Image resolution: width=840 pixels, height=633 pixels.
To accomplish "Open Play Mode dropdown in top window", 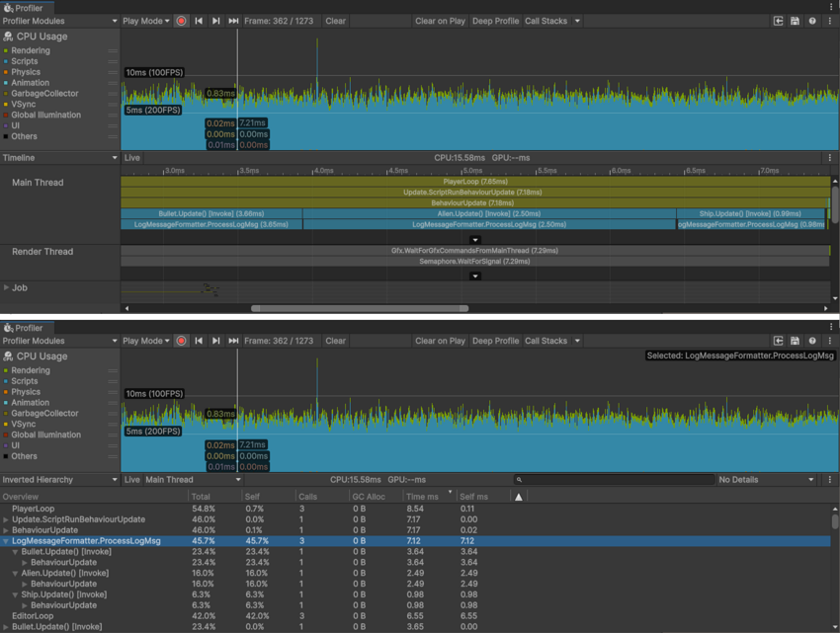I will coord(145,21).
